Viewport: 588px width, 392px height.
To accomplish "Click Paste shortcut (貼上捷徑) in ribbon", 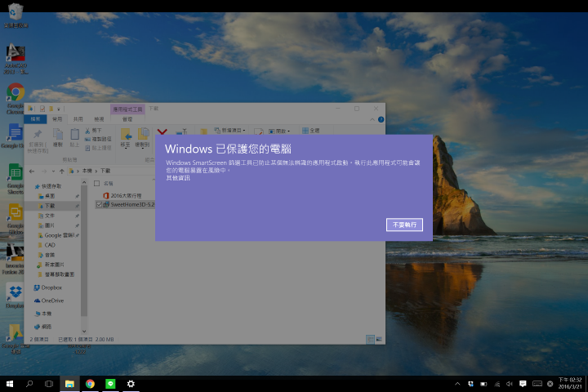I will [98, 148].
